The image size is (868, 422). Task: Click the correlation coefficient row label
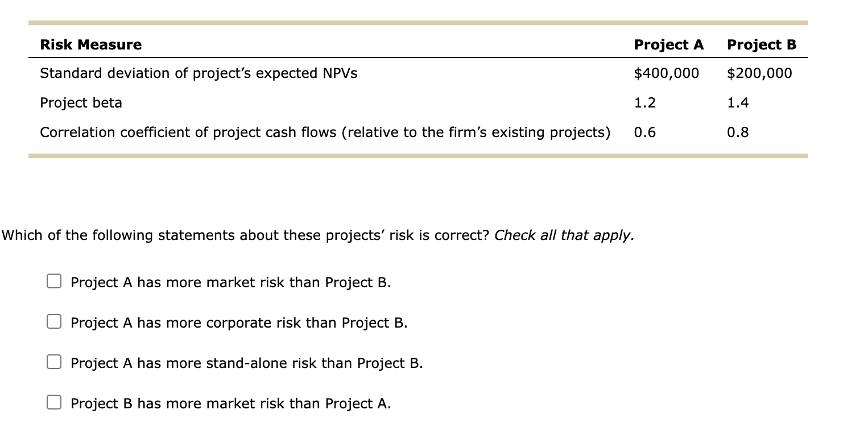(325, 132)
